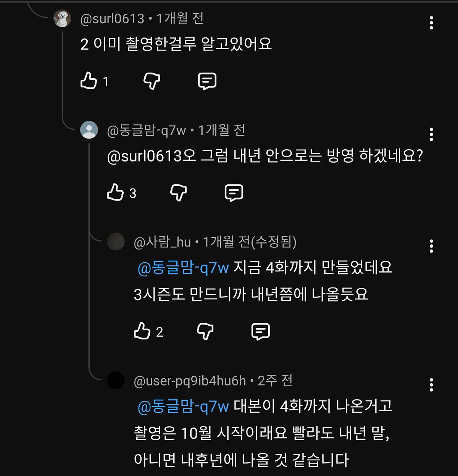
Task: Reply to @surl0613's comment
Action: point(207,81)
